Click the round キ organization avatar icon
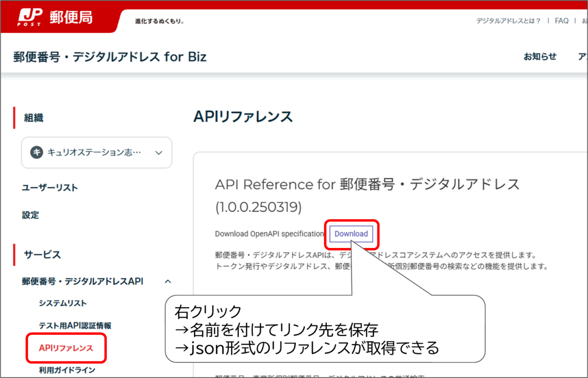The image size is (588, 378). (x=37, y=152)
